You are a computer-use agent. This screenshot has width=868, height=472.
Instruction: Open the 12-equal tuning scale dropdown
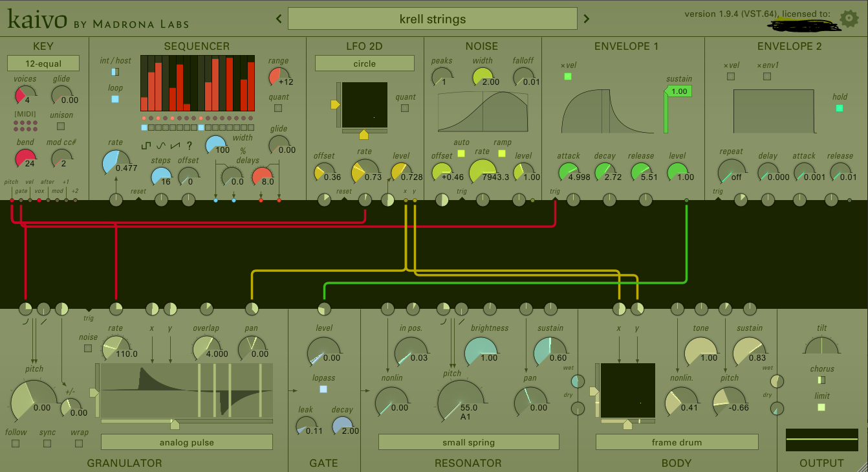[43, 63]
